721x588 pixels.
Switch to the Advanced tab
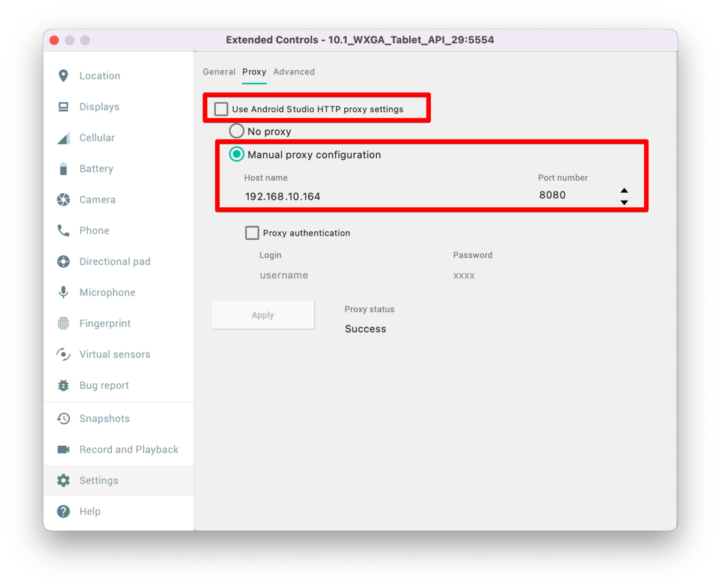point(294,71)
